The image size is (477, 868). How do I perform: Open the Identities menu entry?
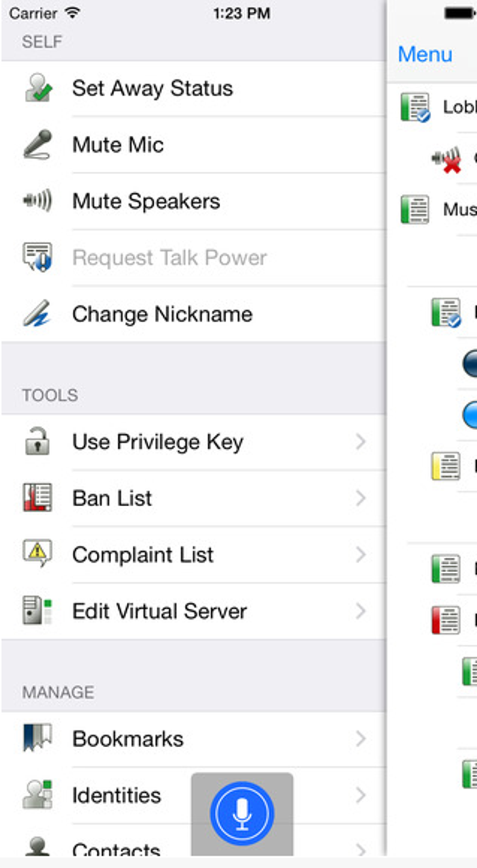point(194,795)
